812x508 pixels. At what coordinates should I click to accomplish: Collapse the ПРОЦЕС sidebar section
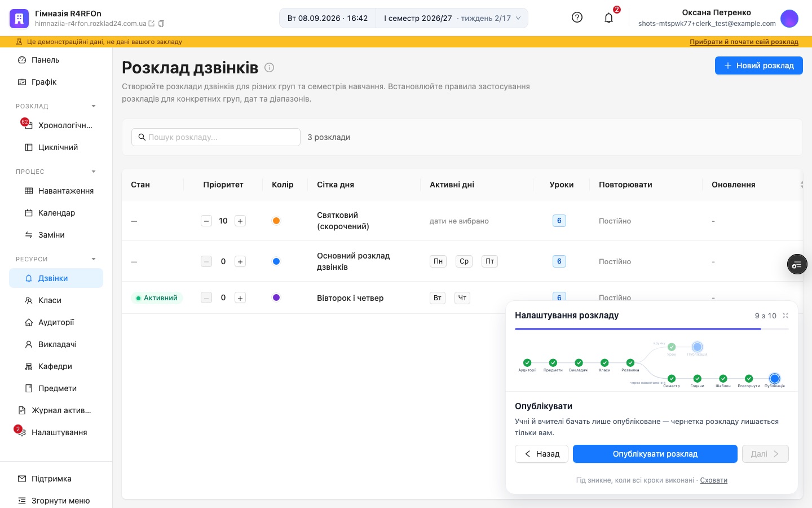pyautogui.click(x=94, y=172)
